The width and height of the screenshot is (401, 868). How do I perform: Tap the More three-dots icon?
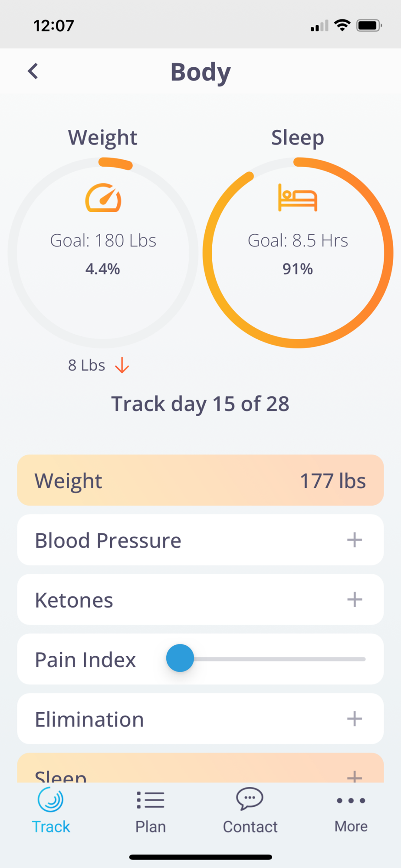pos(351,800)
